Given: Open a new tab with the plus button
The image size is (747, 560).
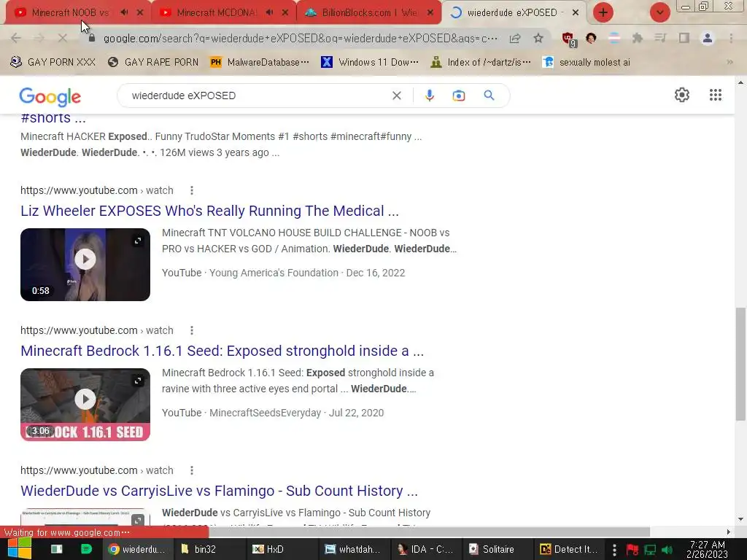Looking at the screenshot, I should point(603,12).
